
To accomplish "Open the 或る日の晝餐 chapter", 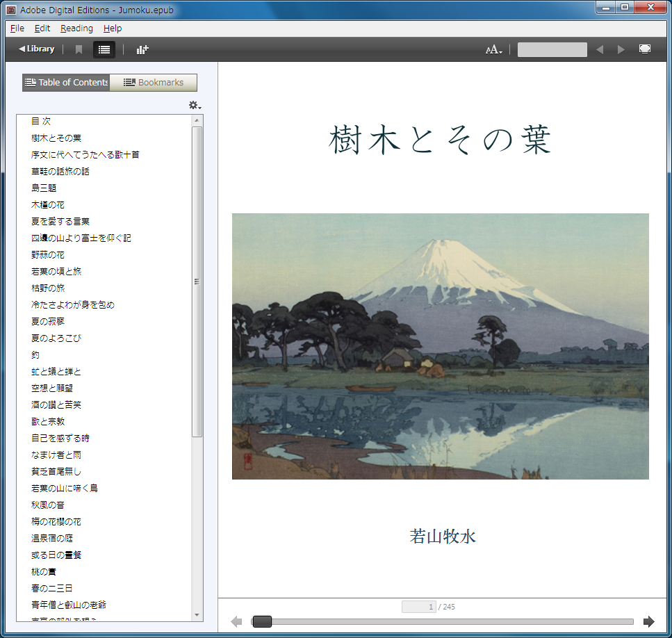I will 56,556.
